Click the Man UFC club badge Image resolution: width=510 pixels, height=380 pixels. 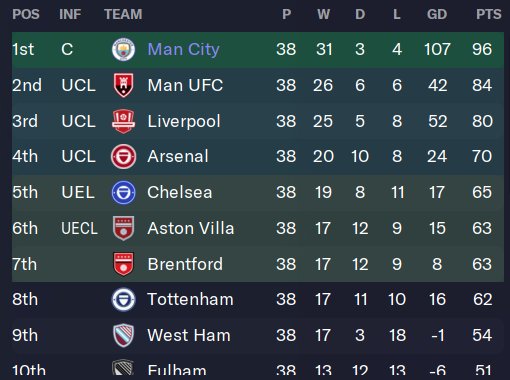click(123, 85)
